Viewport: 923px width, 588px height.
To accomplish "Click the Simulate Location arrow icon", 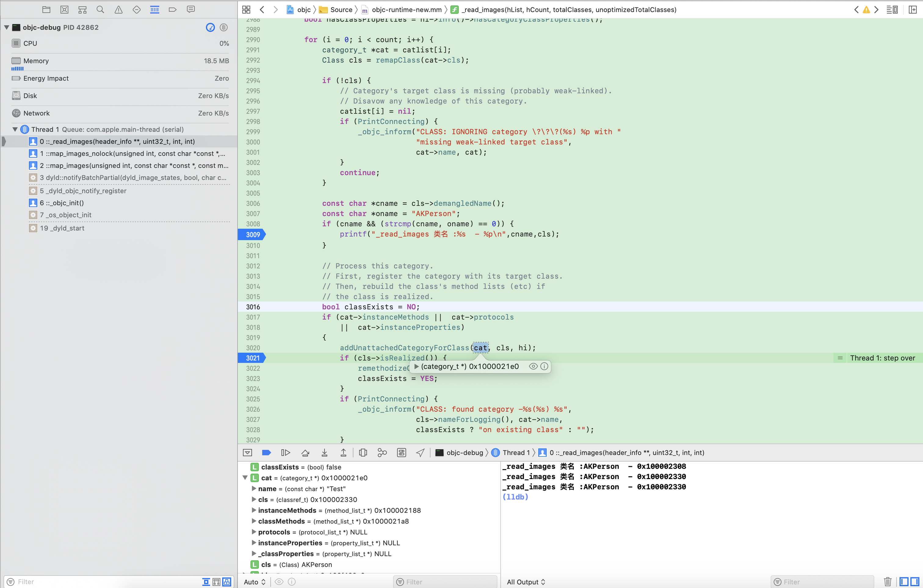I will click(x=420, y=453).
